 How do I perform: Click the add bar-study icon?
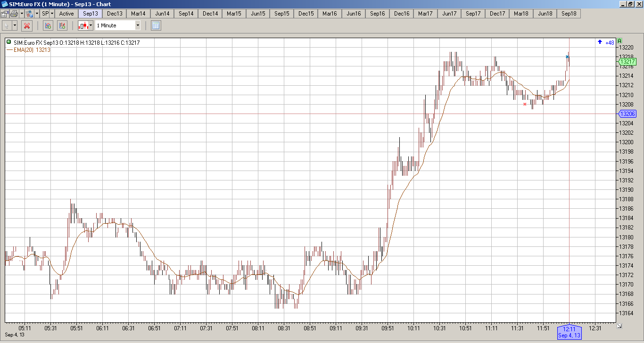click(62, 25)
